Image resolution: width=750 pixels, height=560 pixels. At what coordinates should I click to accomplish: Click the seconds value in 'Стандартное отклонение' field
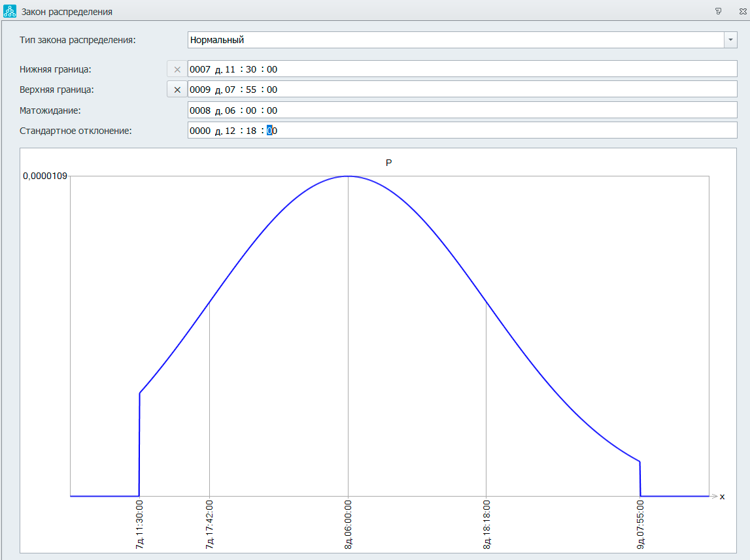[272, 131]
